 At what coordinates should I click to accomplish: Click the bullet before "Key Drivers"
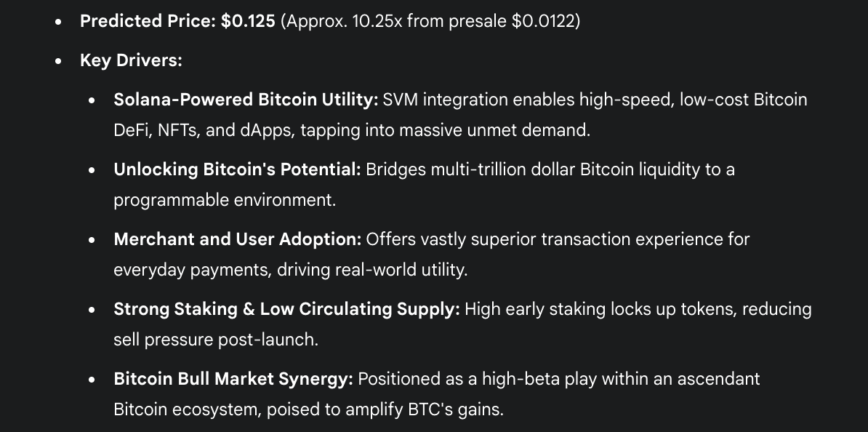(59, 62)
